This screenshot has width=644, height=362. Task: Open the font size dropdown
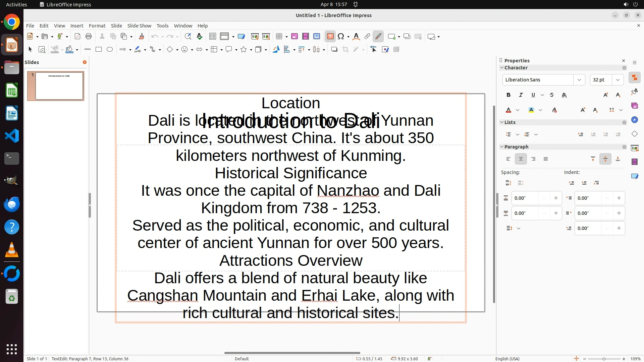click(618, 80)
